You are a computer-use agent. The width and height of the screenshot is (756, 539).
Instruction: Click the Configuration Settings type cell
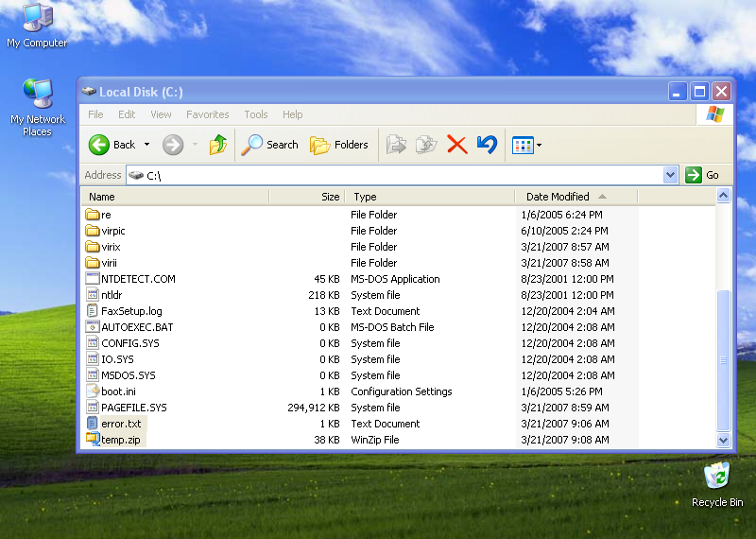401,391
